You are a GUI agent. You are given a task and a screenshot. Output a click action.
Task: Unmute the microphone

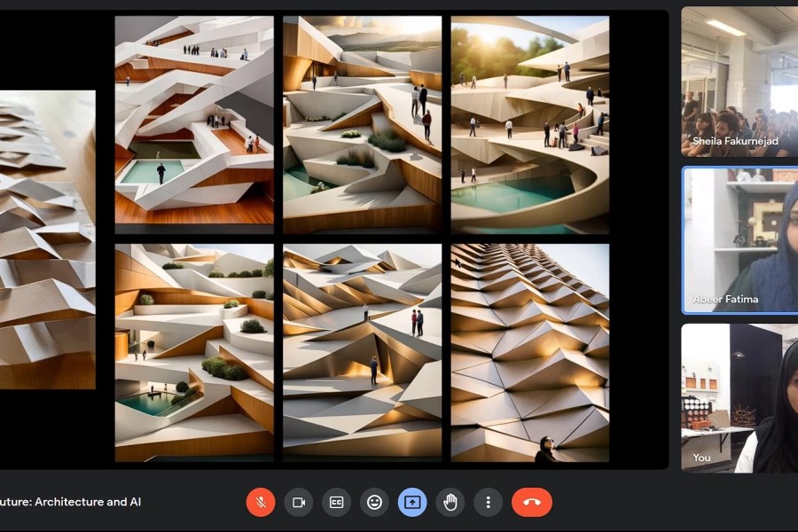(x=260, y=502)
